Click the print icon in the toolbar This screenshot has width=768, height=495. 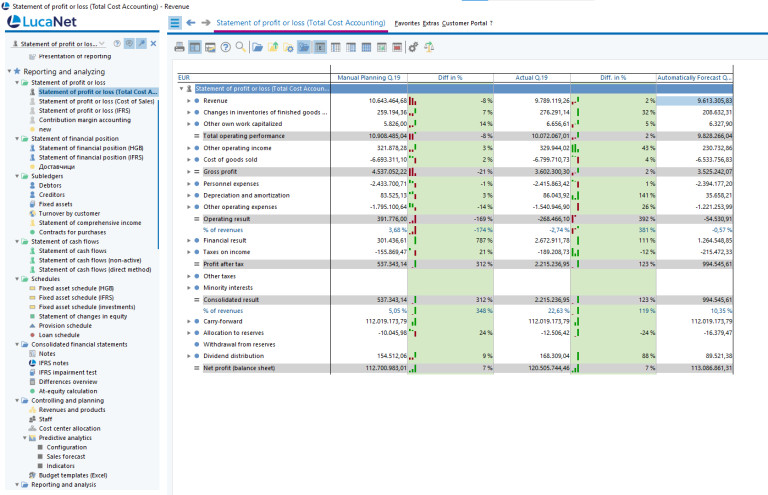click(x=180, y=47)
